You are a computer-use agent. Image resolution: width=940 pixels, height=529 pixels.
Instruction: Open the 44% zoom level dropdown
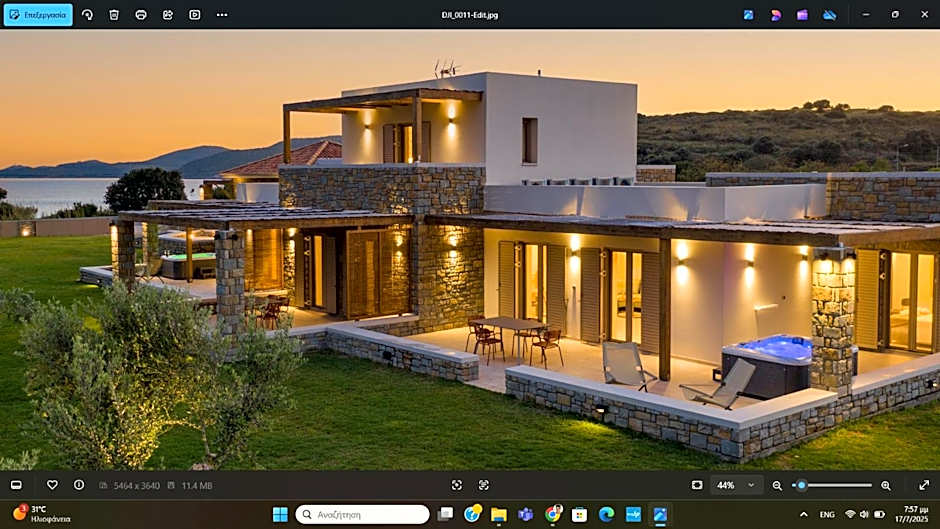[736, 485]
